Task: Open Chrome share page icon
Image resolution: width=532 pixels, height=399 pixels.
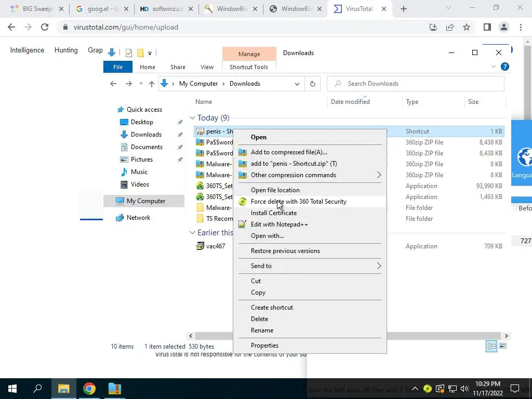Action: tap(450, 27)
